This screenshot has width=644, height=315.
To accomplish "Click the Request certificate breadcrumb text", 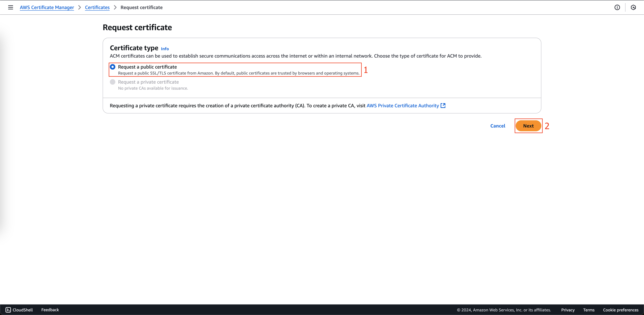I will (x=142, y=8).
